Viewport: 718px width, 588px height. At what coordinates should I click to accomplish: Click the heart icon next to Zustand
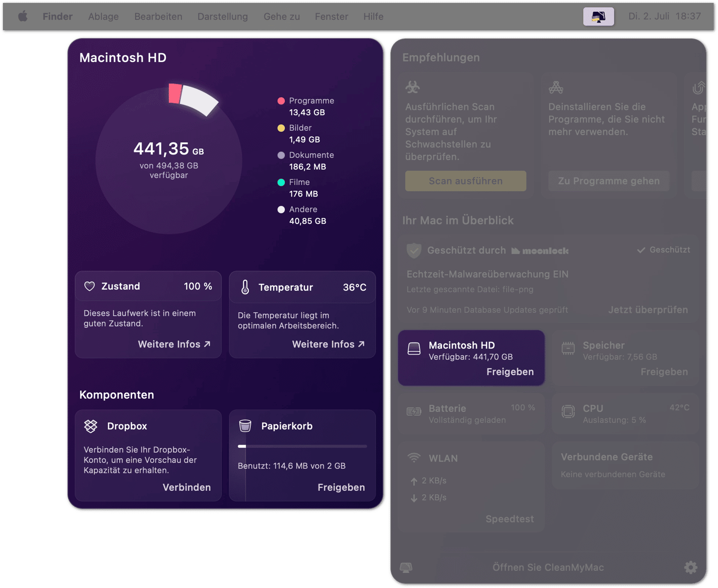[x=90, y=286]
